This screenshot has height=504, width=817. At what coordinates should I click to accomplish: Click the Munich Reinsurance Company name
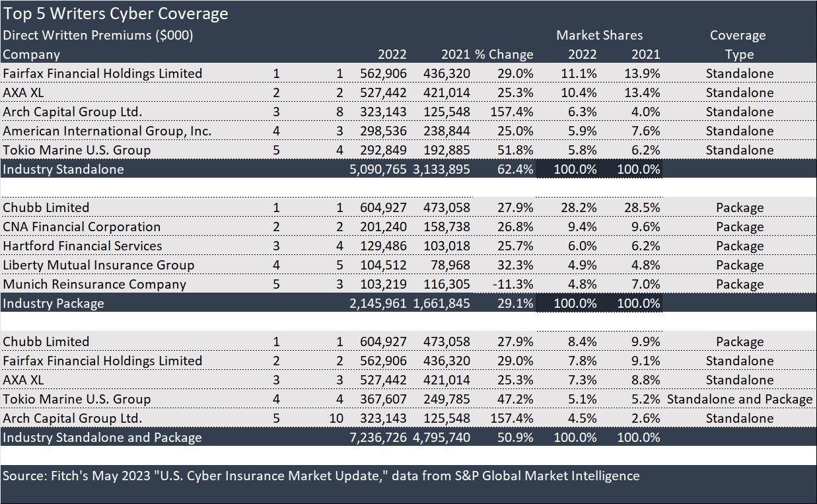94,284
